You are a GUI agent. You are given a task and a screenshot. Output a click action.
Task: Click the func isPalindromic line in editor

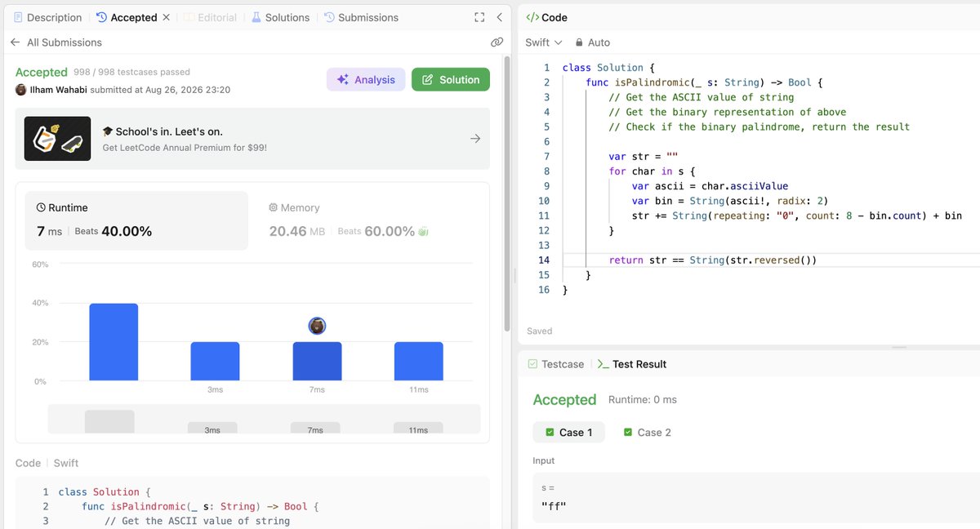pos(704,82)
